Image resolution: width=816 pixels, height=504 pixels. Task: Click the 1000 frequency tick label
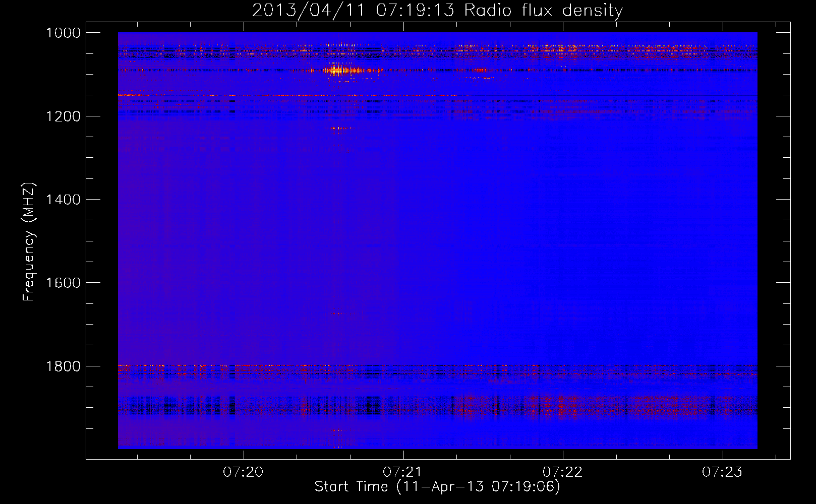pyautogui.click(x=63, y=33)
